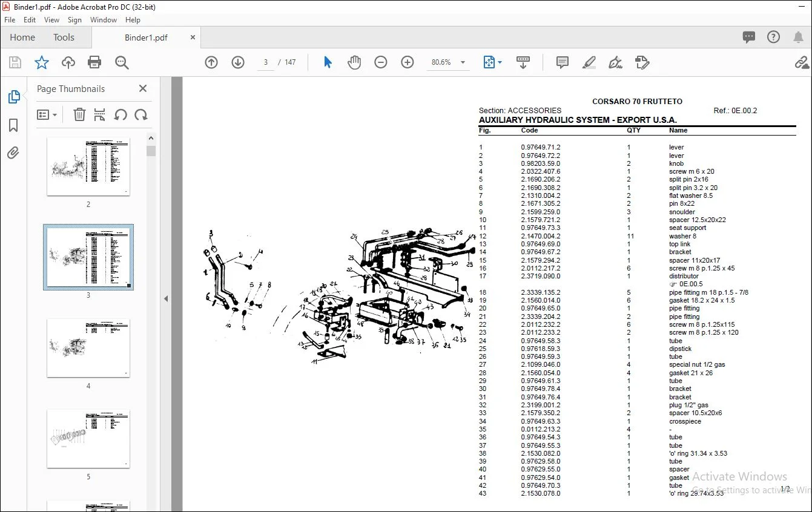Activate the selection arrow tool
The height and width of the screenshot is (512, 812).
[328, 62]
